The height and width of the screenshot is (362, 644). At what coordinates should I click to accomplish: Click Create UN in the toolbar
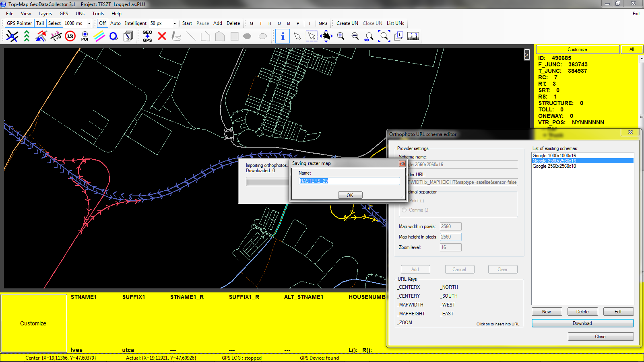tap(347, 23)
